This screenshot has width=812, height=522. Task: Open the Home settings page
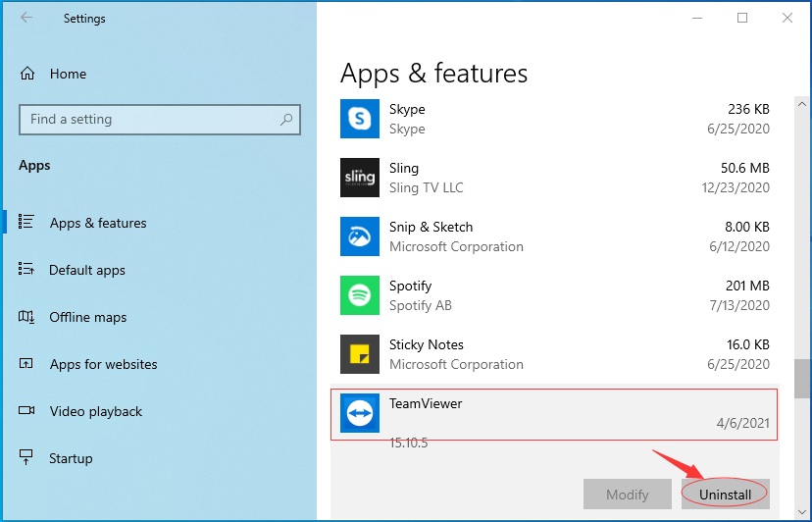[x=68, y=74]
